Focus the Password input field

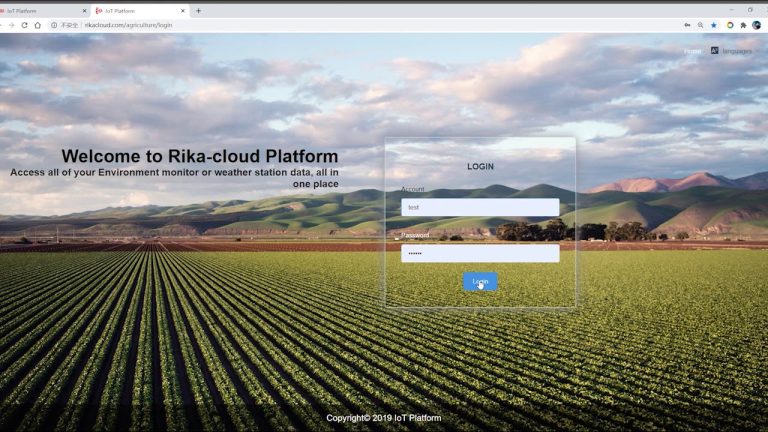[x=480, y=253]
